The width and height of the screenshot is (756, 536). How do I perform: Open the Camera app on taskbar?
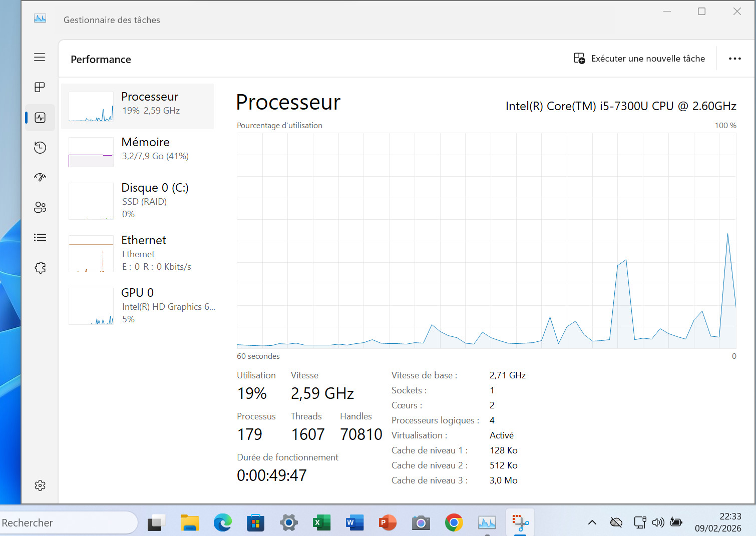[x=421, y=523]
